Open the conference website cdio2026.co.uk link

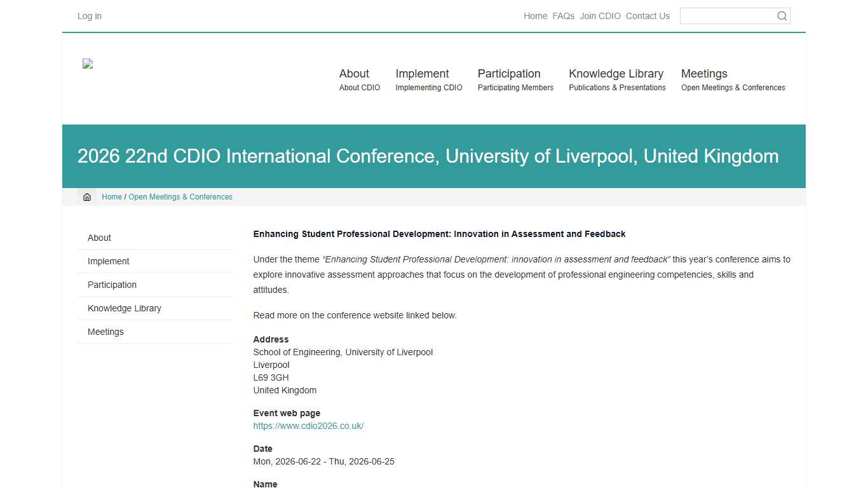point(308,426)
